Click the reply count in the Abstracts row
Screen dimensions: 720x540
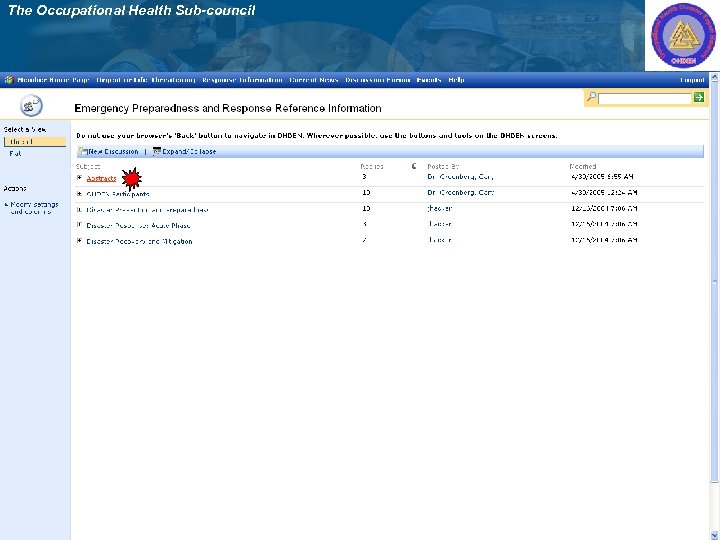364,176
